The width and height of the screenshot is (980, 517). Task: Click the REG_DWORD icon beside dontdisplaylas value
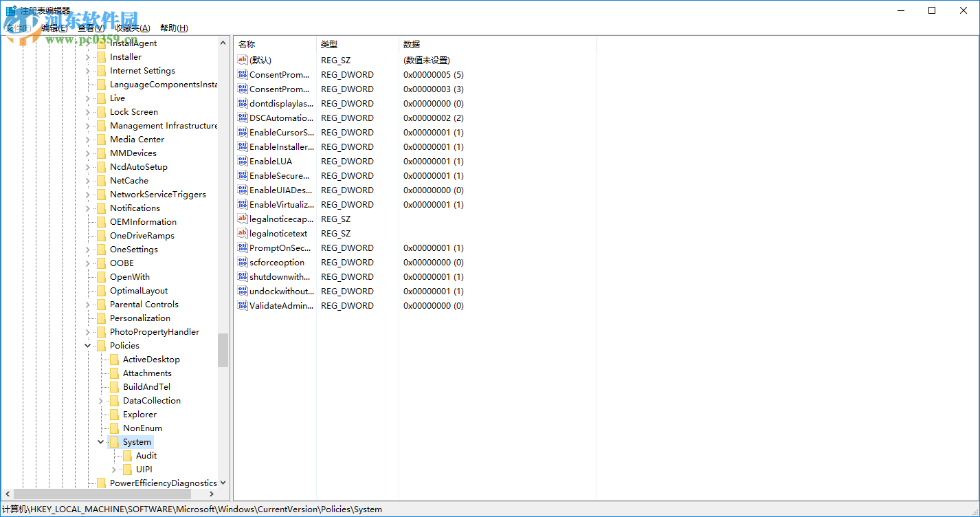click(x=242, y=103)
